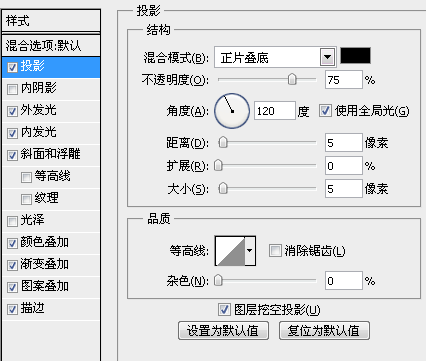Open the 描边 style settings
The image size is (426, 361).
tap(33, 308)
